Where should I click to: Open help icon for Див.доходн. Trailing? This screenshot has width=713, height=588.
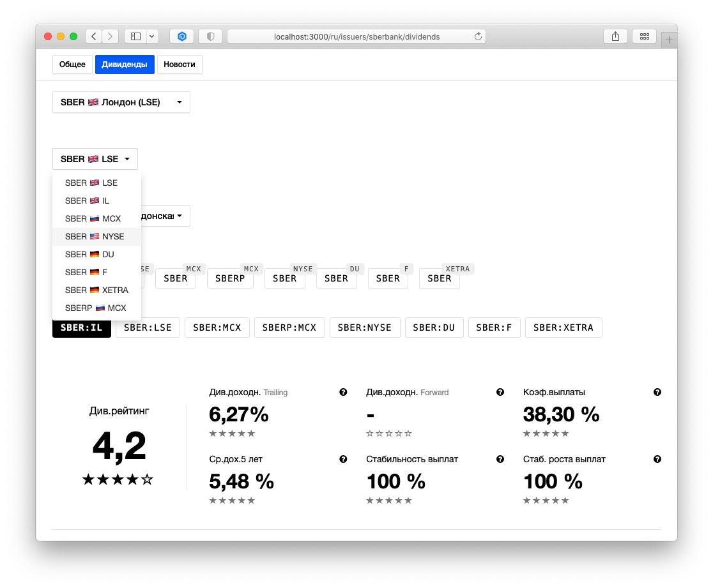343,392
